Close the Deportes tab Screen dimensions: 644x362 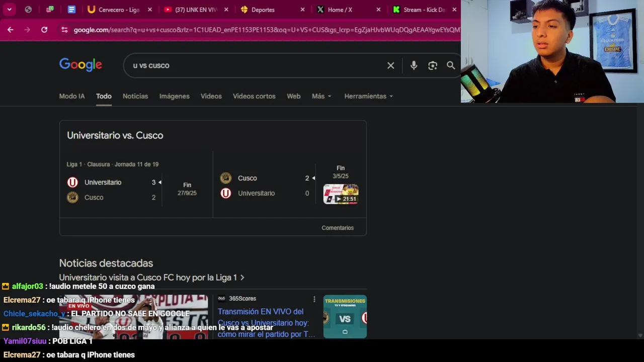pyautogui.click(x=302, y=10)
